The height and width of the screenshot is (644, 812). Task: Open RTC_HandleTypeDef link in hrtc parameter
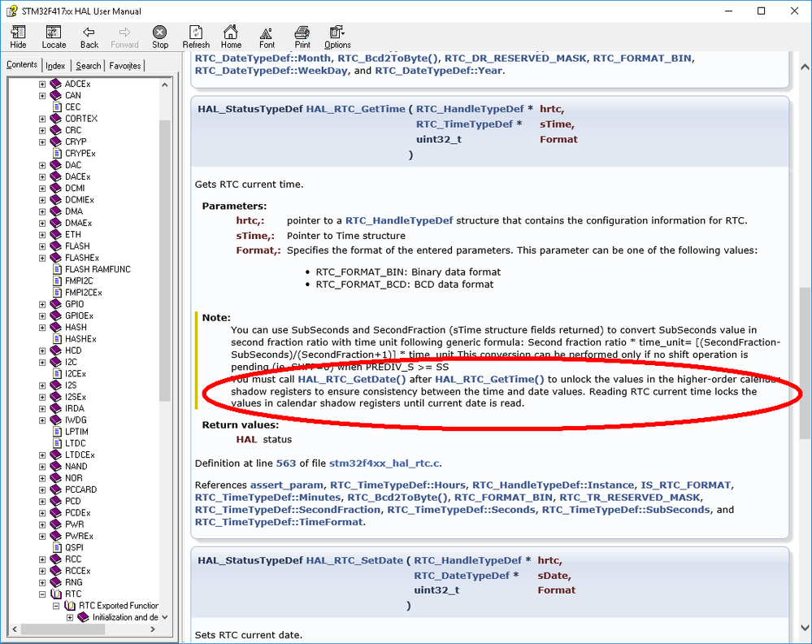point(399,220)
